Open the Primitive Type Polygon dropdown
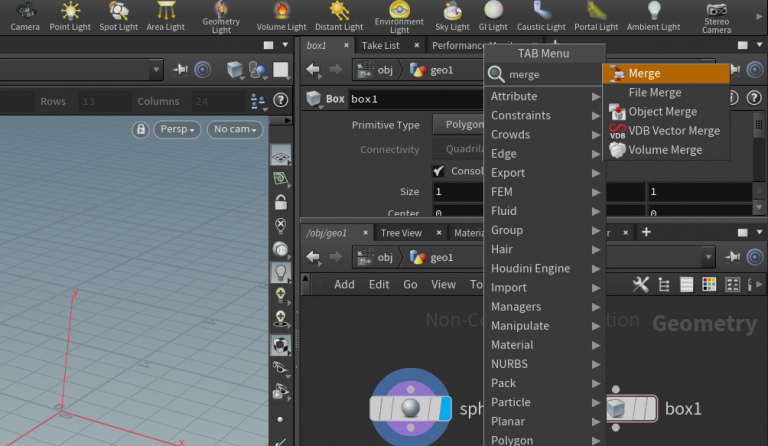This screenshot has height=446, width=768. click(458, 125)
